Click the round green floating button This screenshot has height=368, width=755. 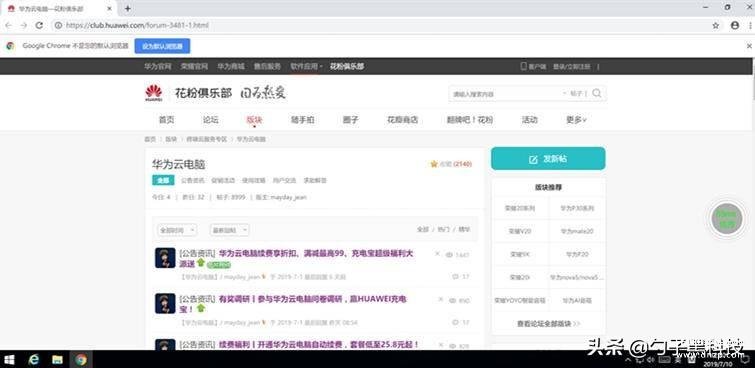[x=727, y=219]
